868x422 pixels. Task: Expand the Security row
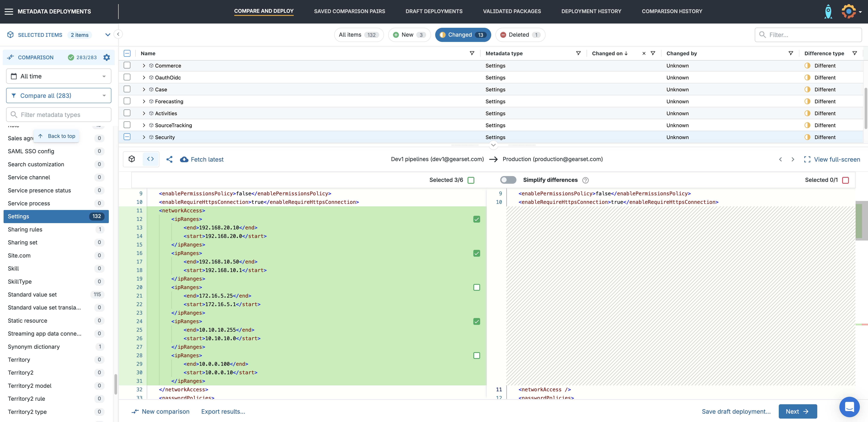point(144,137)
